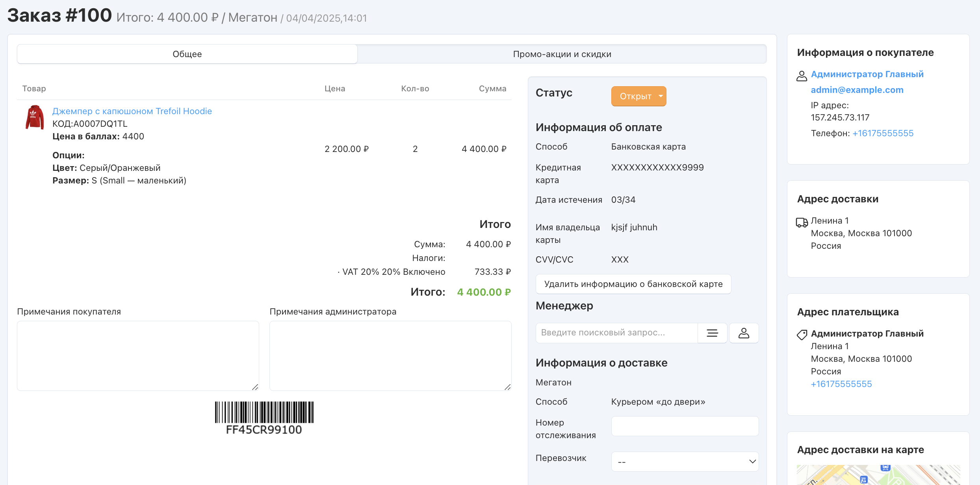
Task: Click into «Примечания администратора» text area
Action: [390, 355]
